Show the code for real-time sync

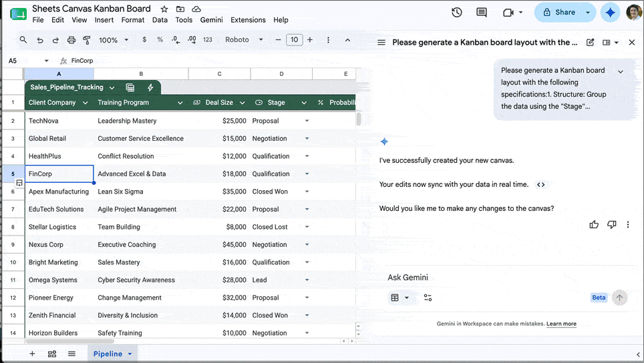(x=541, y=185)
